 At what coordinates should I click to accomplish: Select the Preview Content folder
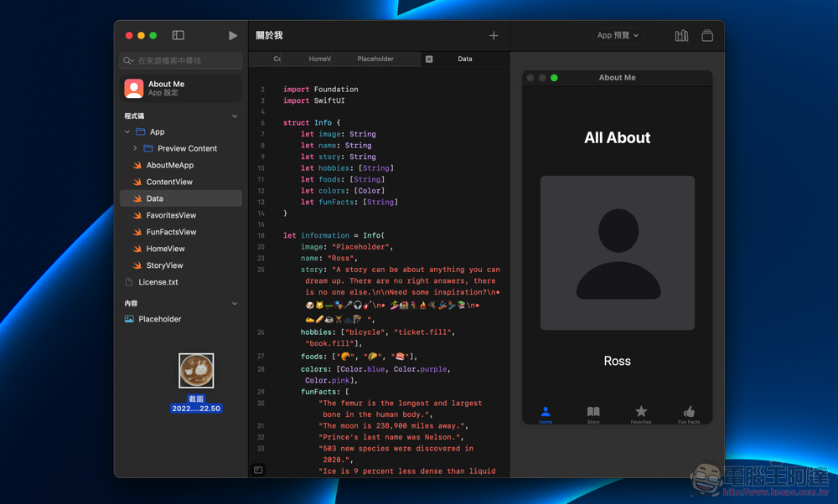click(x=181, y=148)
